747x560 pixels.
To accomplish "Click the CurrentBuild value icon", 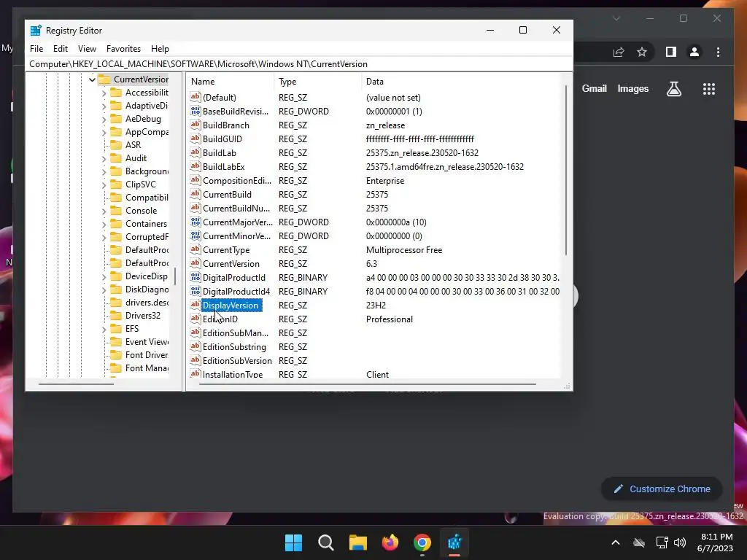I will tap(196, 194).
